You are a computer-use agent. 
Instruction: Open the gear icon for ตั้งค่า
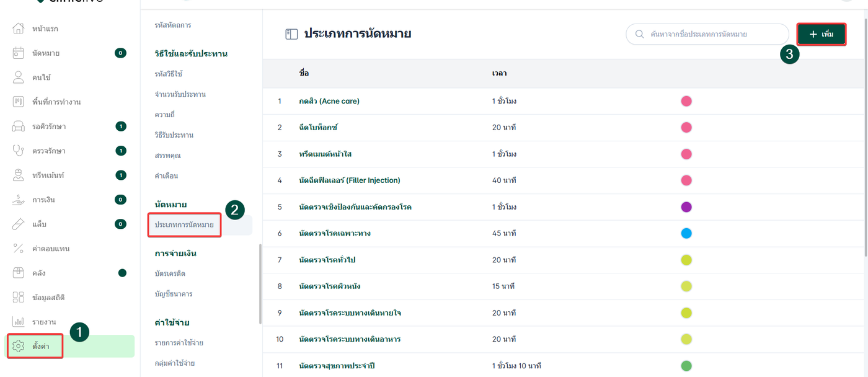[x=19, y=346]
